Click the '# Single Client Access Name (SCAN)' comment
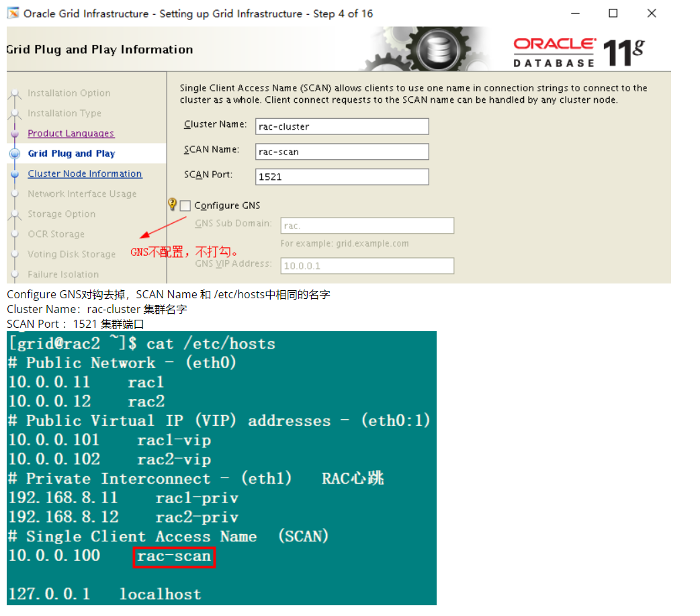This screenshot has height=616, width=700. [169, 536]
